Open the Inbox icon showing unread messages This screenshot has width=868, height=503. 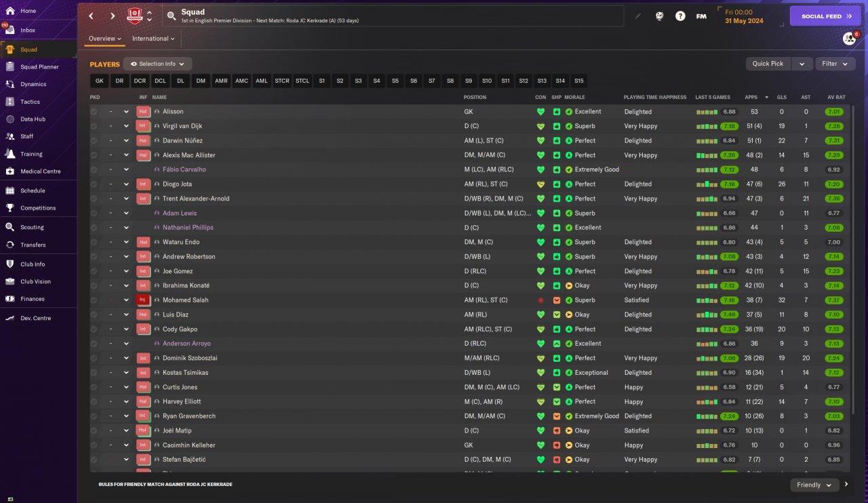point(10,31)
